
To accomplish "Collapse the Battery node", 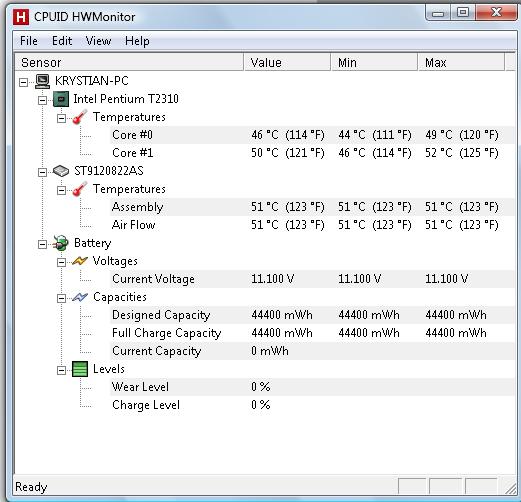I will pyautogui.click(x=42, y=244).
